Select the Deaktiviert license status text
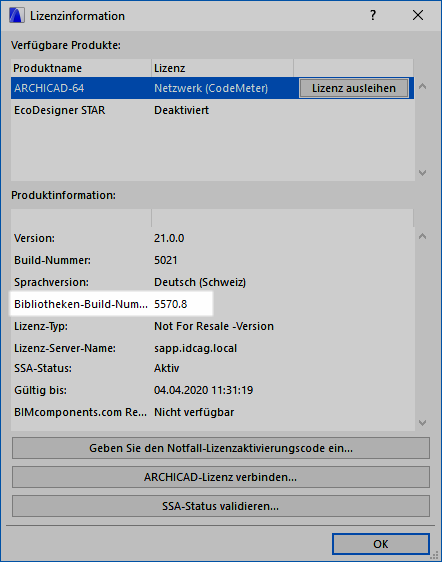The height and width of the screenshot is (562, 442). click(x=181, y=110)
